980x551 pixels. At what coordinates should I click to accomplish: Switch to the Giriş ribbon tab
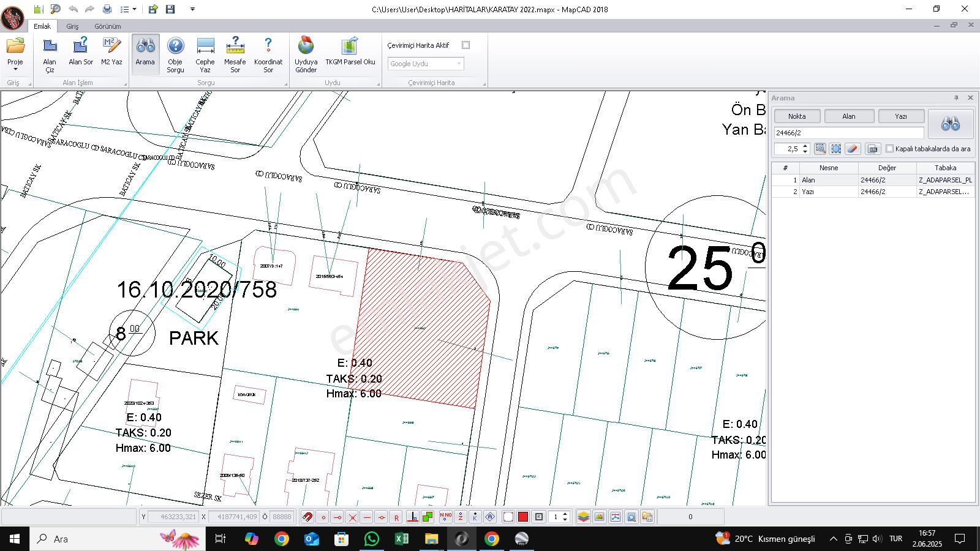[72, 26]
